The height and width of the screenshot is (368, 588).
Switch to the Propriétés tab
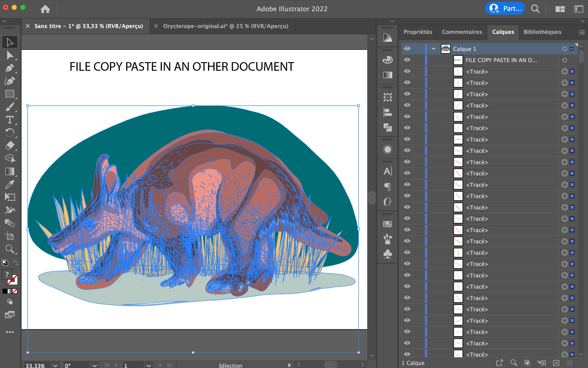[x=418, y=32]
